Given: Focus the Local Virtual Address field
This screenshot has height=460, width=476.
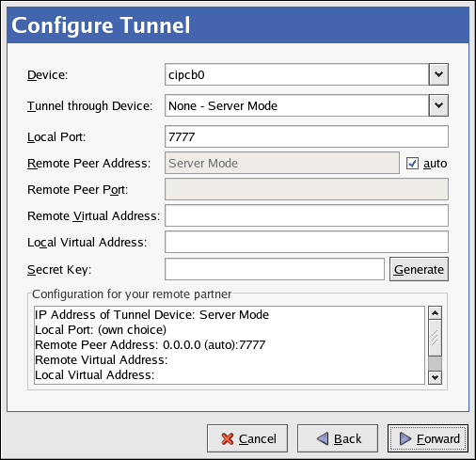Looking at the screenshot, I should (307, 242).
